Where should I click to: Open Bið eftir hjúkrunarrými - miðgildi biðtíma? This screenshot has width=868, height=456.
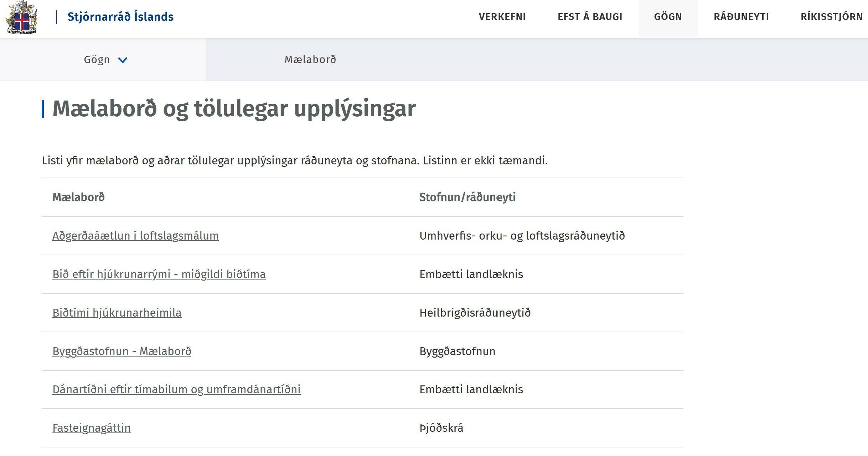click(159, 275)
